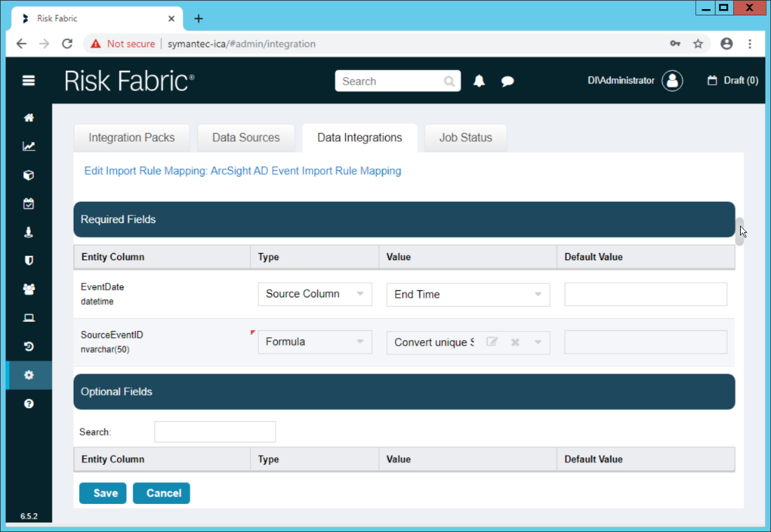Expand the SourceEventID Formula type dropdown
Image resolution: width=771 pixels, height=532 pixels.
(x=314, y=342)
